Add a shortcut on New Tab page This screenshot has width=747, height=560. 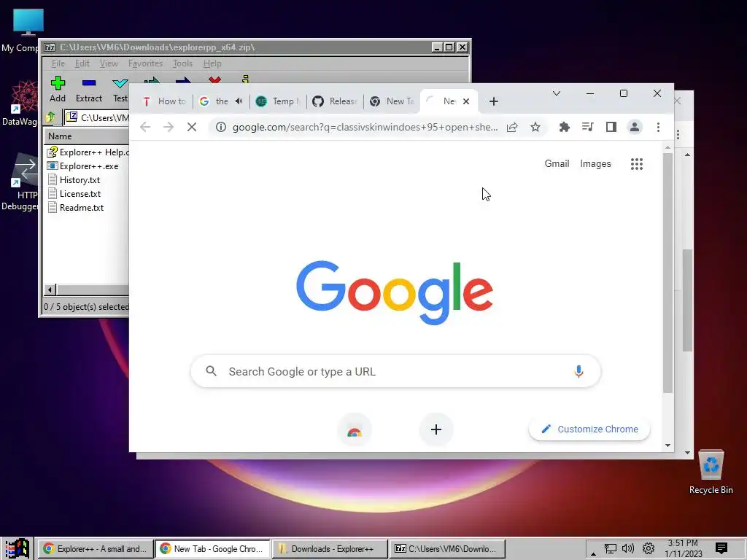click(x=436, y=429)
